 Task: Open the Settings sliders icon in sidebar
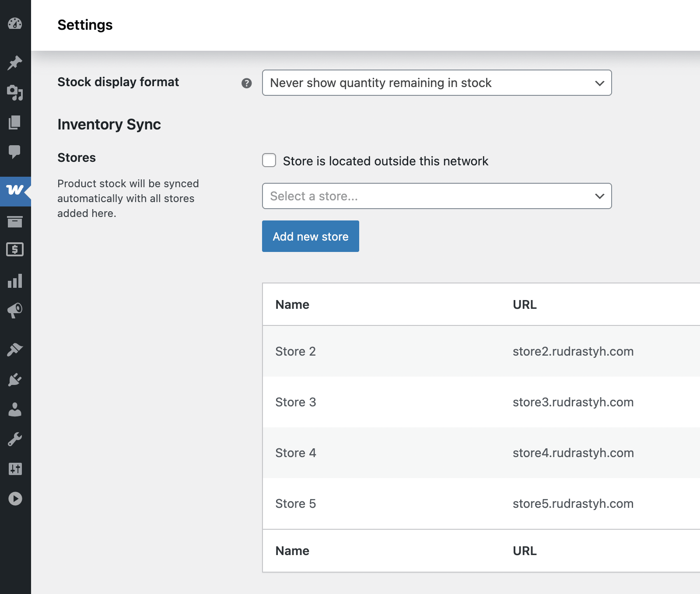(15, 469)
